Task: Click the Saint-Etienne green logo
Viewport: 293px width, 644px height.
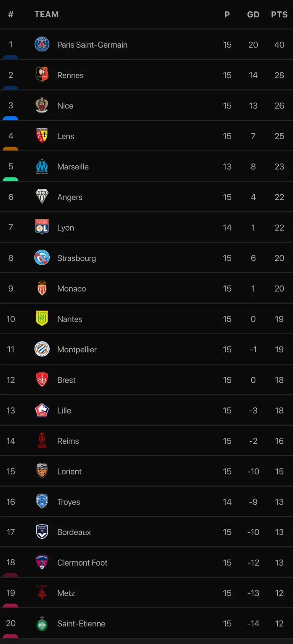Action: point(42,624)
